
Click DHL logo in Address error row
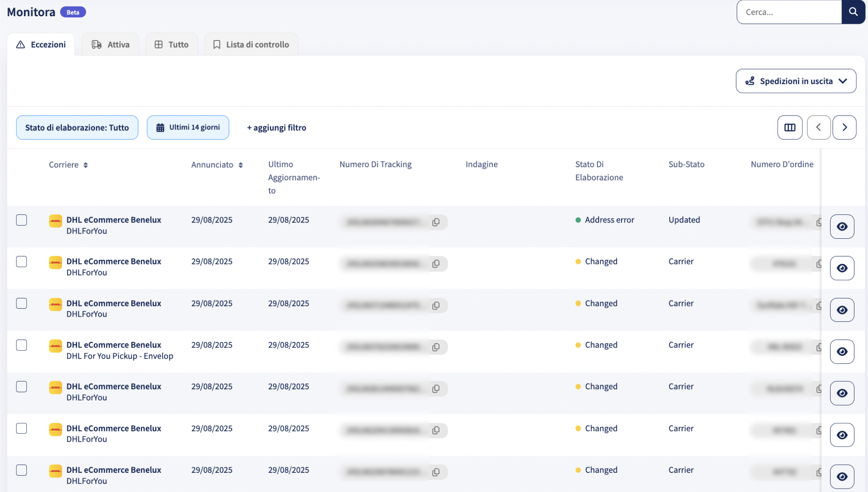55,221
